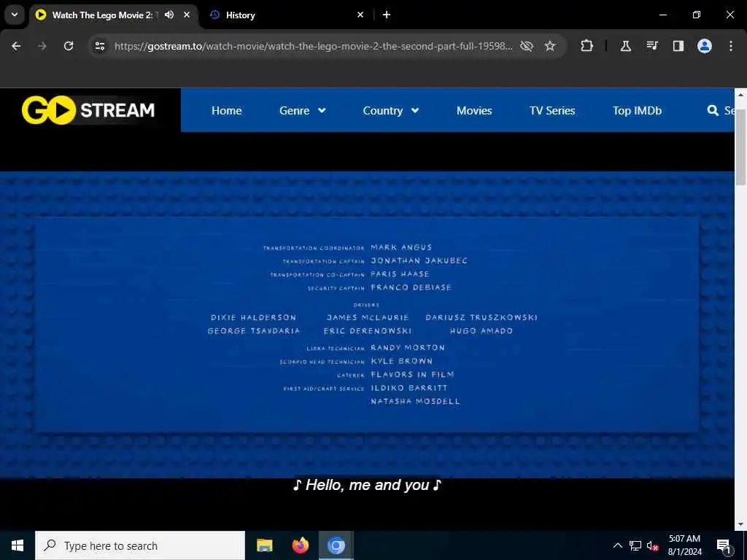Viewport: 747px width, 560px height.
Task: Click the subtitle text Hello, me and you
Action: tap(368, 485)
